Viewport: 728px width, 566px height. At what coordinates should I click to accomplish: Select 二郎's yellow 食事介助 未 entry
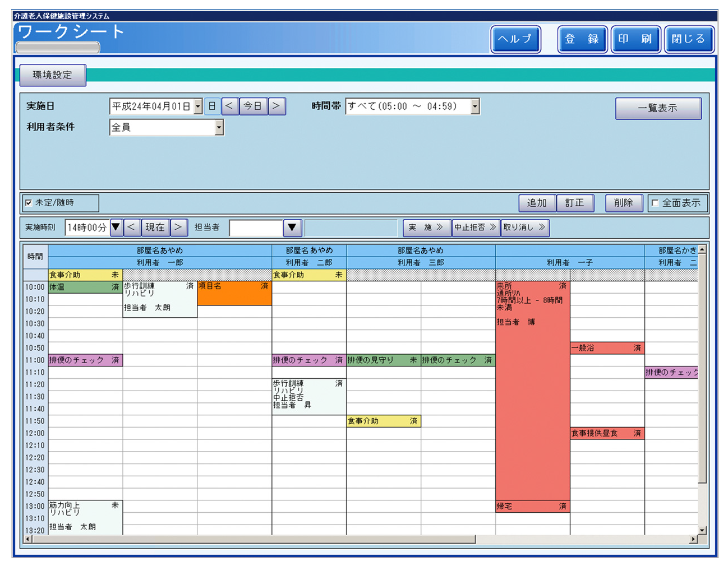(308, 275)
